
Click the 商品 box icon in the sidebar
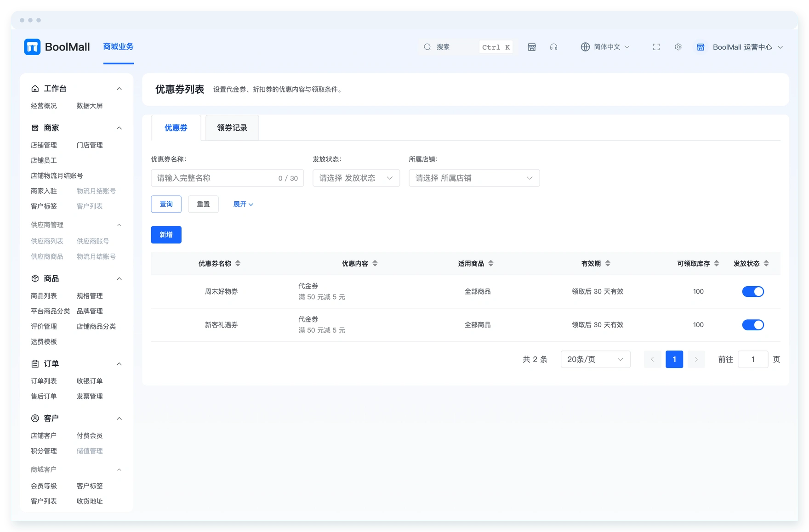click(35, 278)
